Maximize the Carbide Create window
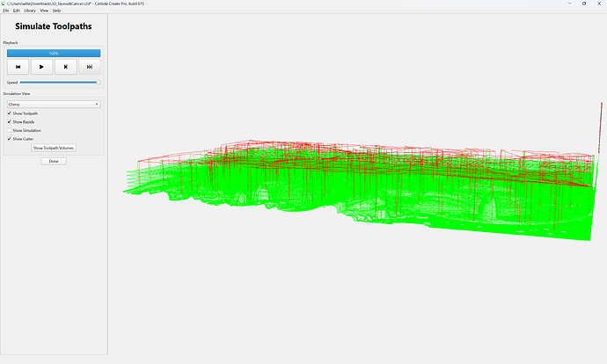 (584, 4)
